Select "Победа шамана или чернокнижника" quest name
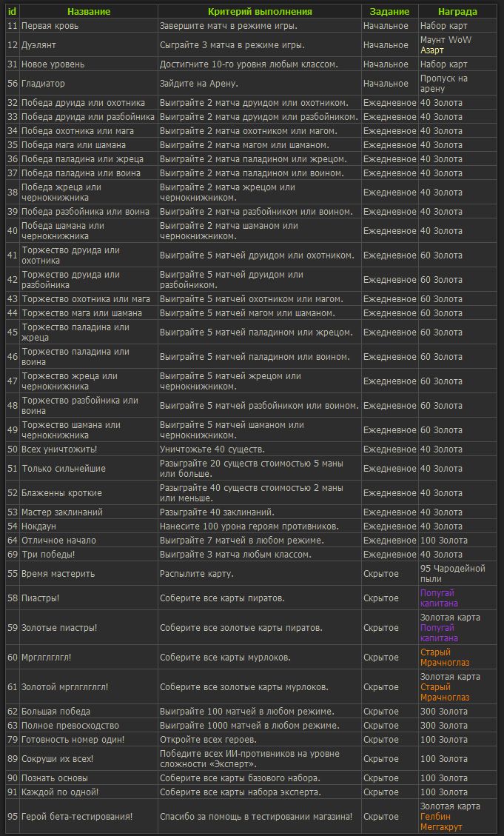Image resolution: width=504 pixels, height=836 pixels. (63, 231)
